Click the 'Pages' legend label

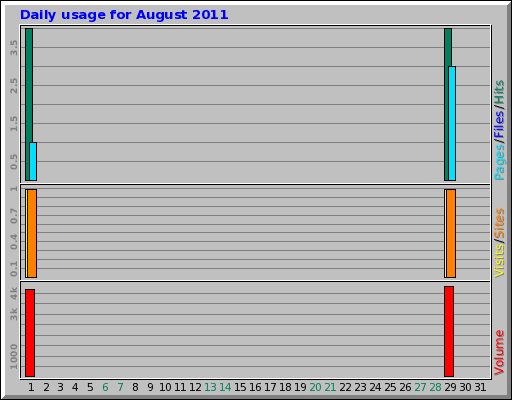499,163
